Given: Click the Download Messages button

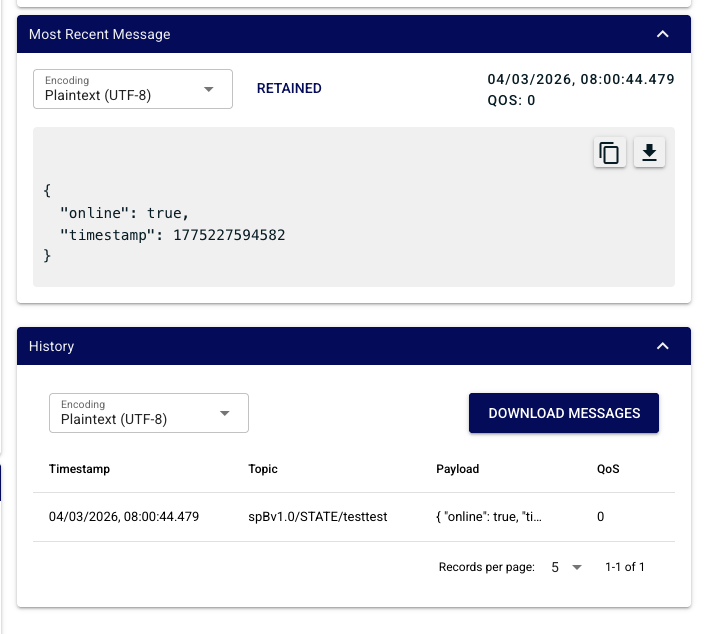Looking at the screenshot, I should [x=564, y=413].
